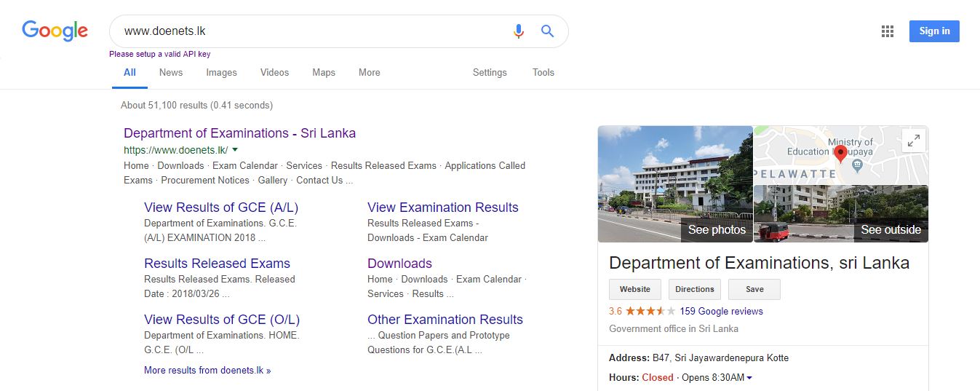Open 159 Google reviews link
This screenshot has width=980, height=391.
pyautogui.click(x=721, y=311)
